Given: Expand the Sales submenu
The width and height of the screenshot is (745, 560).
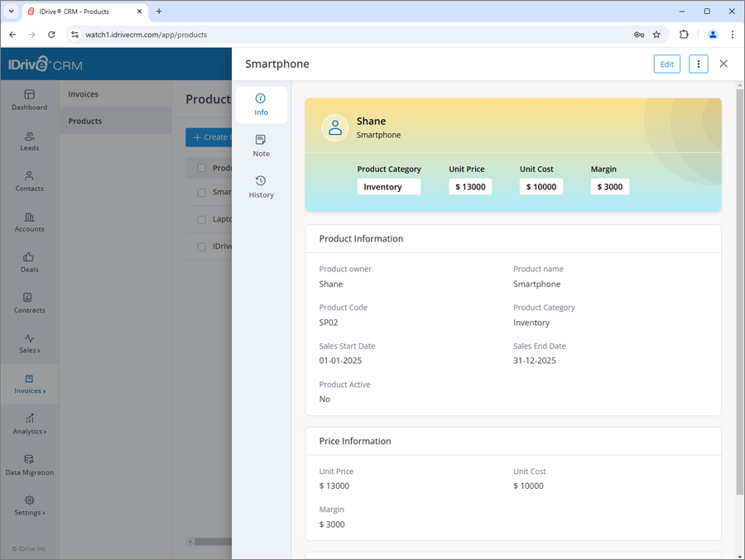Looking at the screenshot, I should pos(29,344).
